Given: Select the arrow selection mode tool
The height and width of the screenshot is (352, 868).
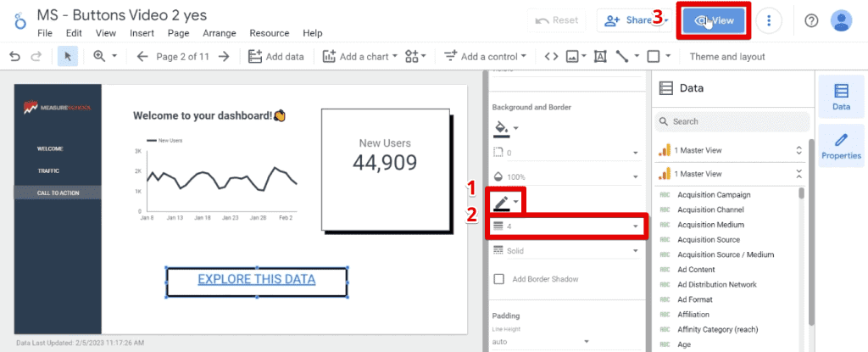Looking at the screenshot, I should pos(66,57).
